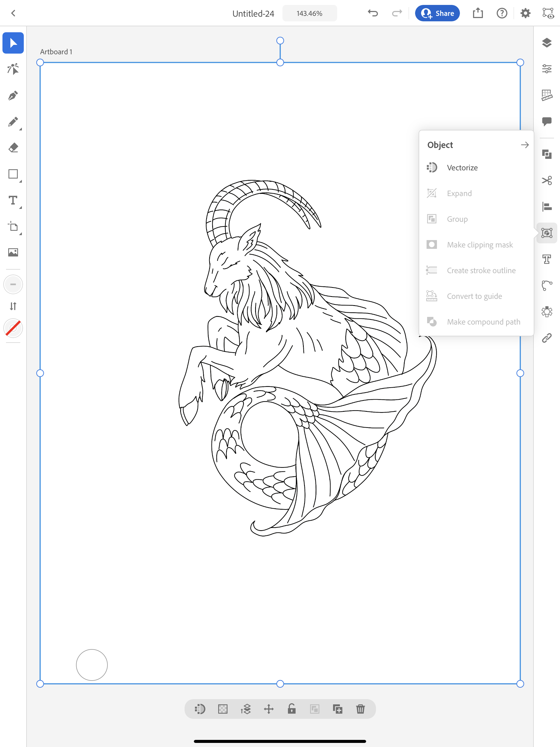Select the Eraser tool
The width and height of the screenshot is (560, 747).
click(x=13, y=148)
